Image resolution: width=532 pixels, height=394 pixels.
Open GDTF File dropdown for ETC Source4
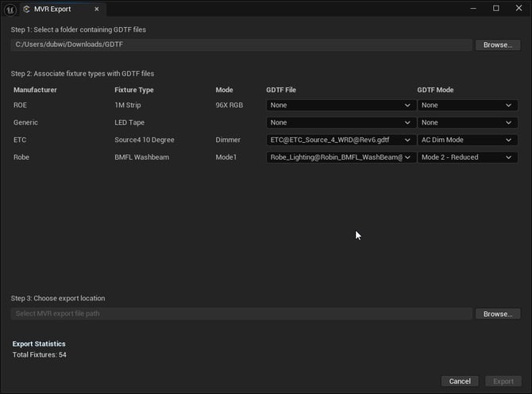pyautogui.click(x=341, y=140)
